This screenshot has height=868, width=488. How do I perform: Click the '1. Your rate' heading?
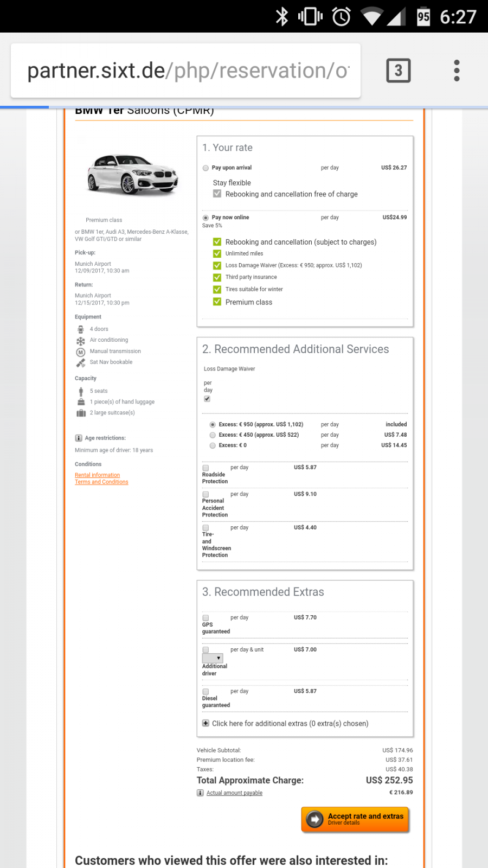coord(227,148)
